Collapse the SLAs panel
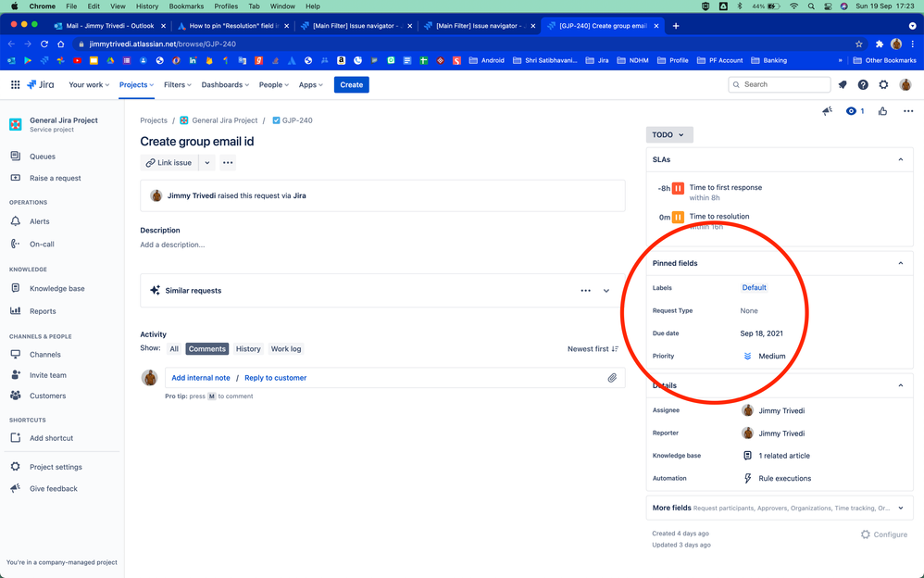924x578 pixels. tap(901, 160)
